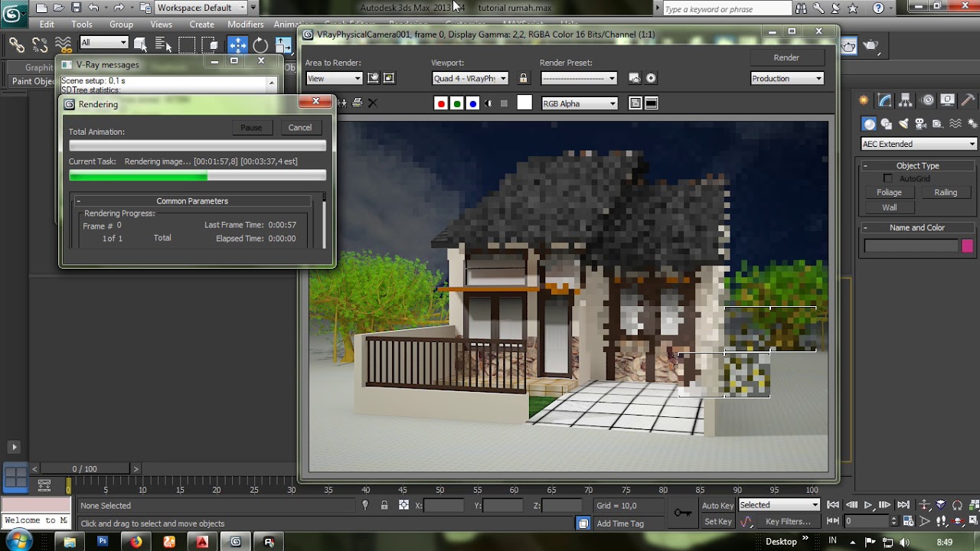The height and width of the screenshot is (551, 980).
Task: Open the Views menu
Action: pos(161,24)
